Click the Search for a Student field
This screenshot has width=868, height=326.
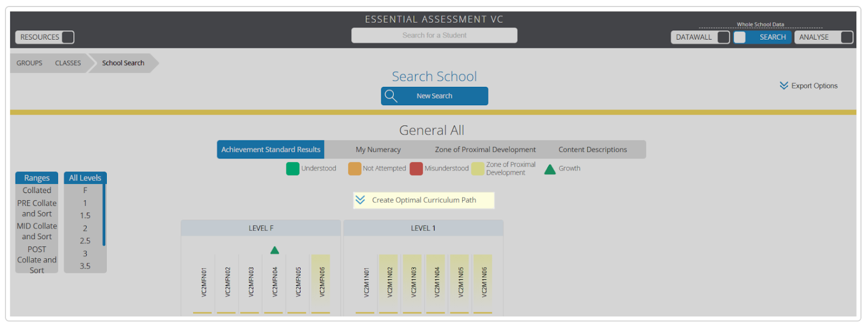coord(434,35)
